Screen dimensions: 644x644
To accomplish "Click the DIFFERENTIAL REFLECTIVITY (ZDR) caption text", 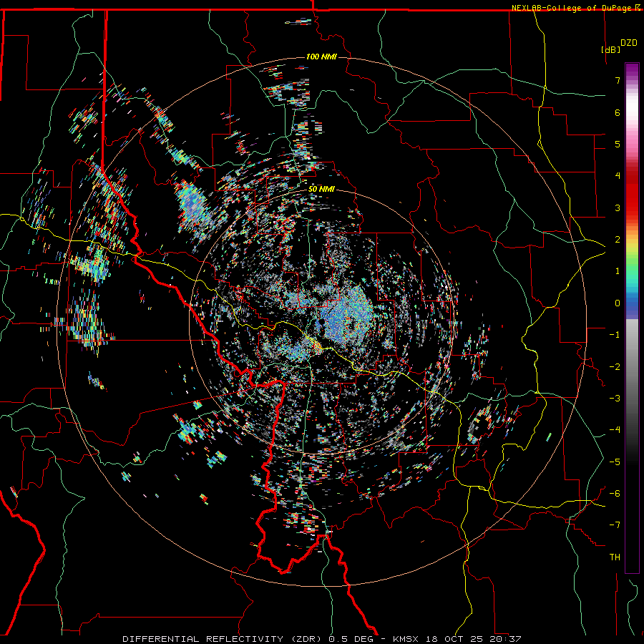I will pyautogui.click(x=223, y=639).
